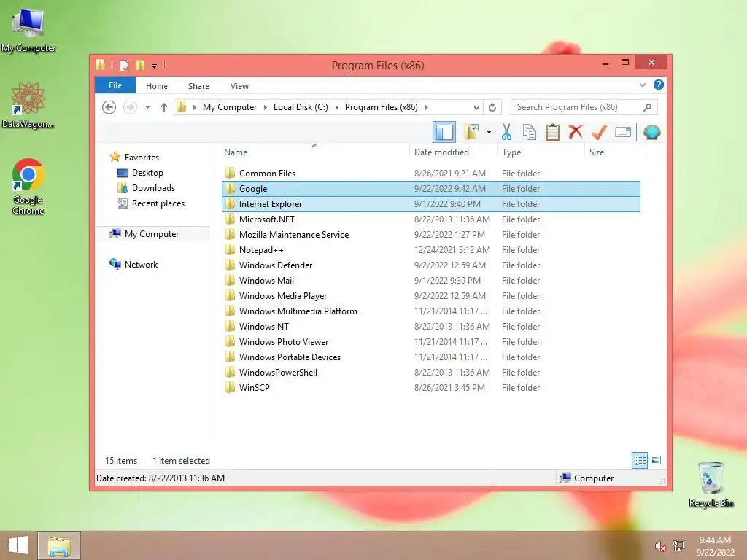The width and height of the screenshot is (747, 560).
Task: Refresh the Program Files (x86) folder
Action: [x=492, y=107]
